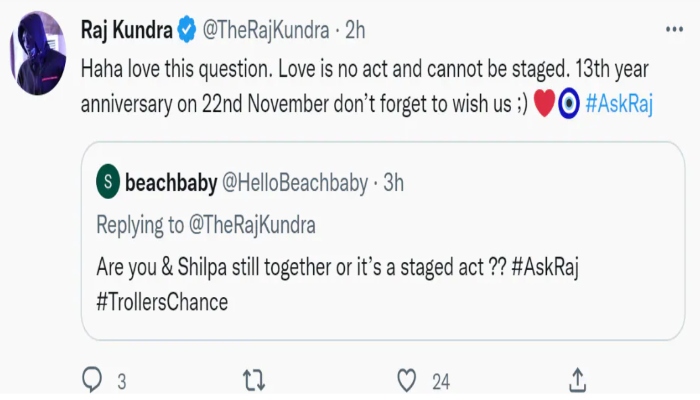The image size is (700, 400).
Task: Click the retweet arrows icon
Action: [x=255, y=380]
